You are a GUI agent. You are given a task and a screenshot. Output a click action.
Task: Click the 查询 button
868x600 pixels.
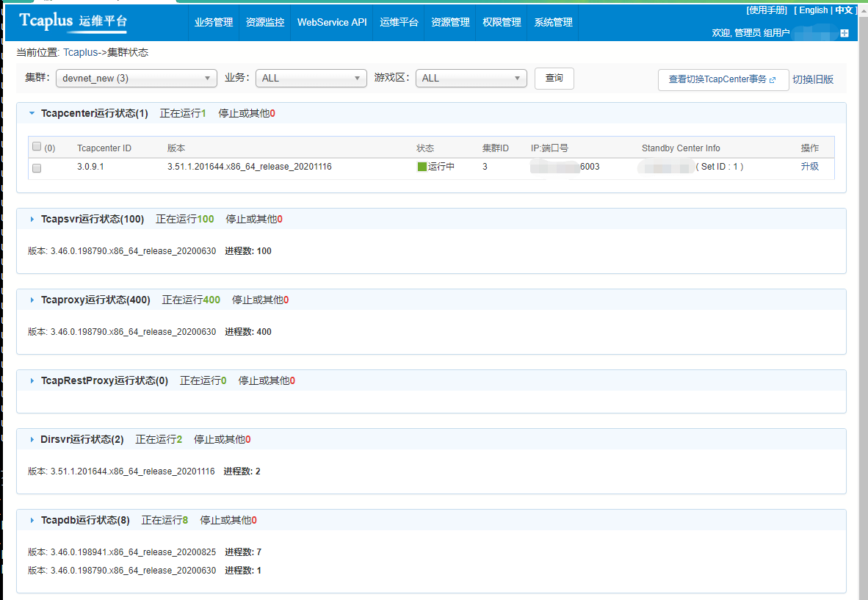554,79
